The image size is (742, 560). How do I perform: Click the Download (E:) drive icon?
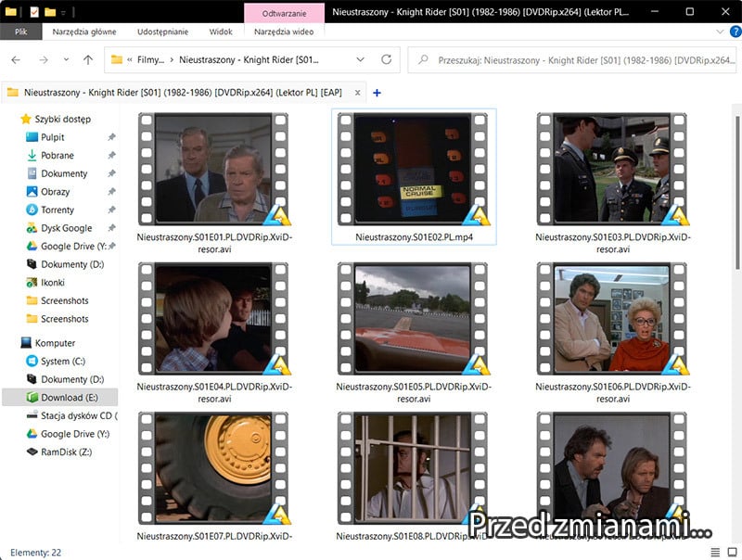click(32, 398)
